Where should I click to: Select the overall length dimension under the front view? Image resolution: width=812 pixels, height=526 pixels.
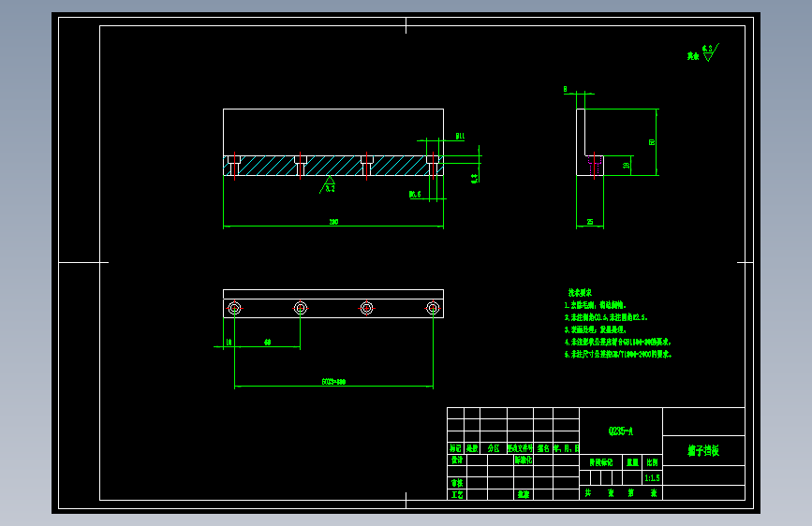pos(333,222)
